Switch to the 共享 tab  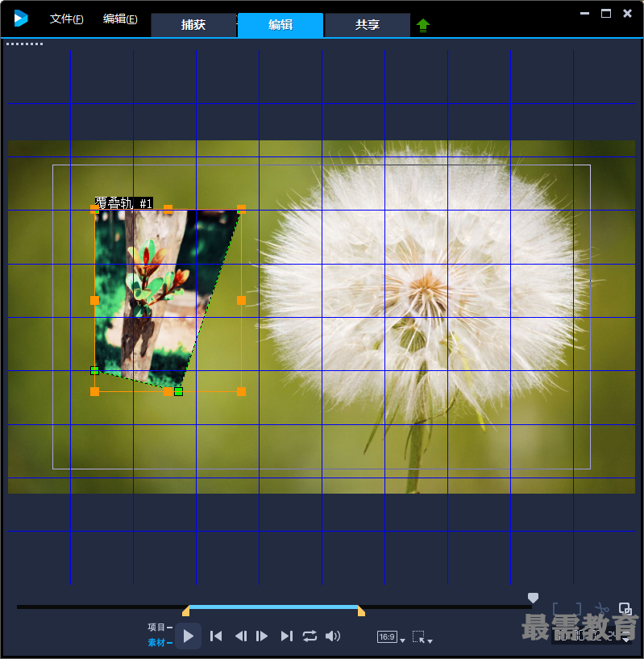tap(368, 25)
